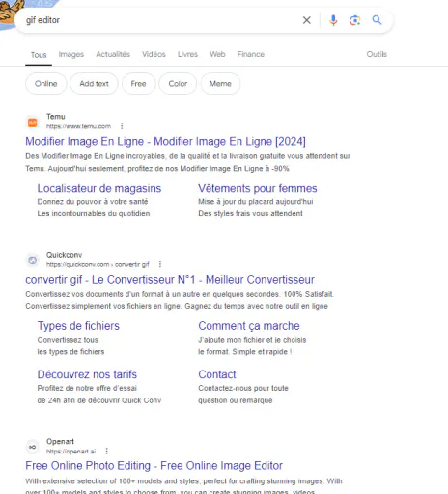Apply the Color filter chip
This screenshot has width=448, height=494.
(178, 84)
